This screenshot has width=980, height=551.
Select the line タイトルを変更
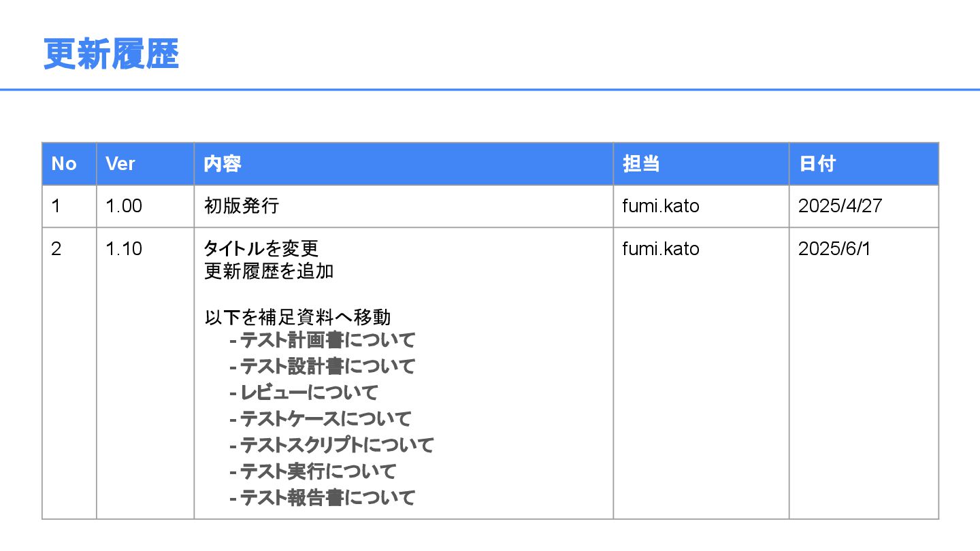pos(261,249)
